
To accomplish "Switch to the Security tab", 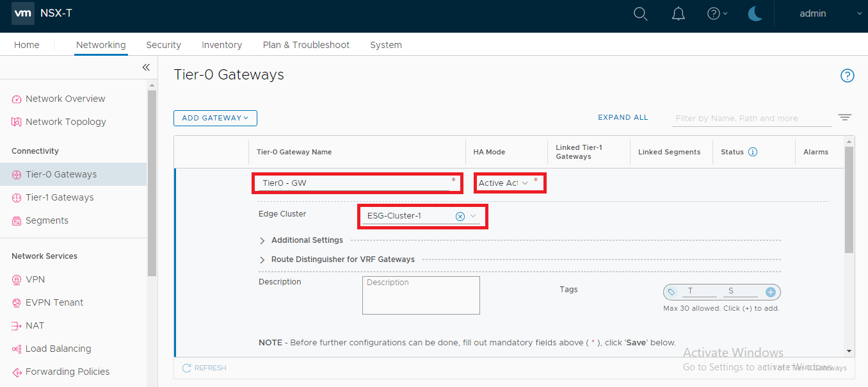I will (163, 45).
